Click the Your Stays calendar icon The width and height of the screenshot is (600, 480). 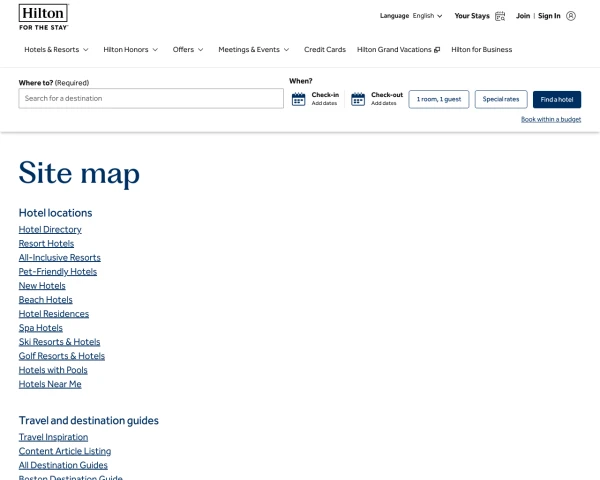pos(500,16)
